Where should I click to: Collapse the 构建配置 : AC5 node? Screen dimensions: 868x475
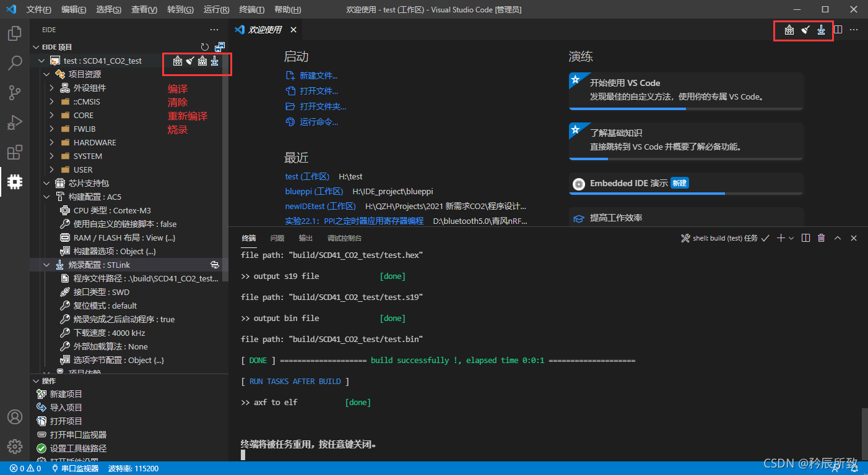coord(46,197)
